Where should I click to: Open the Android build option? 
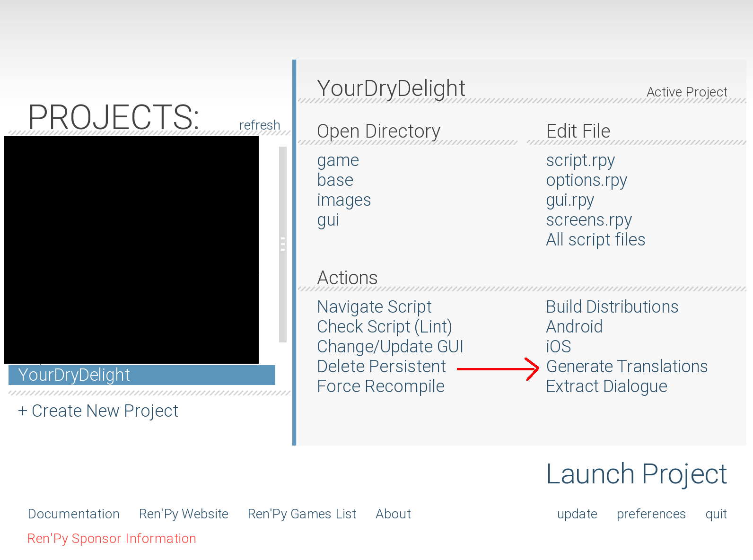tap(574, 327)
